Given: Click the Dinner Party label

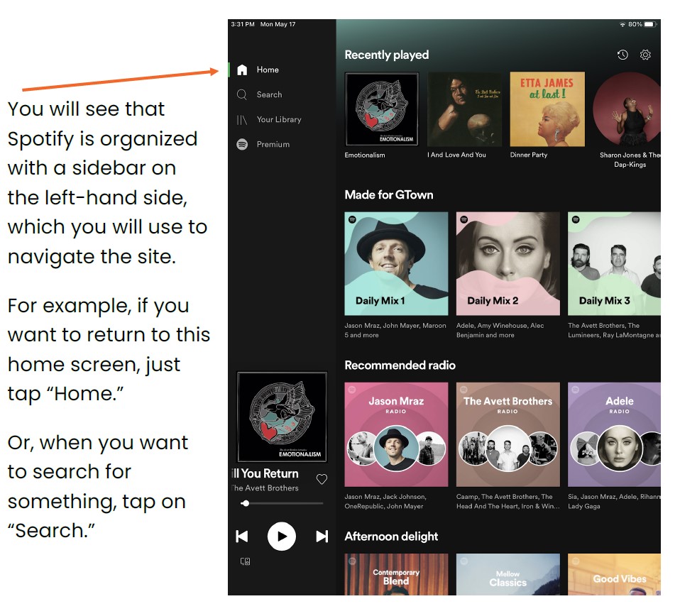Looking at the screenshot, I should 529,155.
